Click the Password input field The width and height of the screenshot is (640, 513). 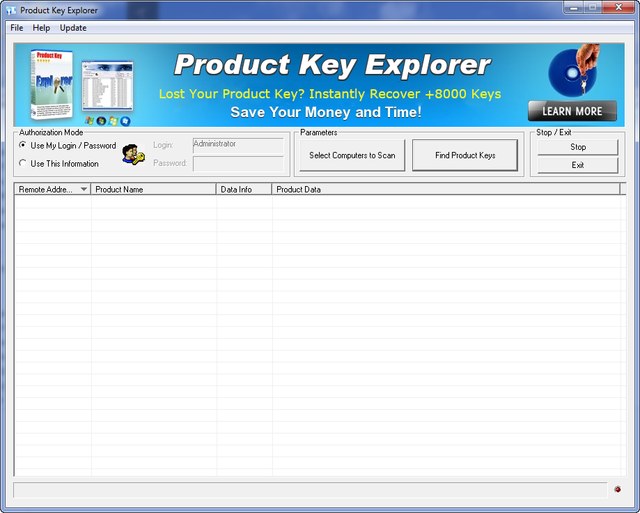pos(238,164)
